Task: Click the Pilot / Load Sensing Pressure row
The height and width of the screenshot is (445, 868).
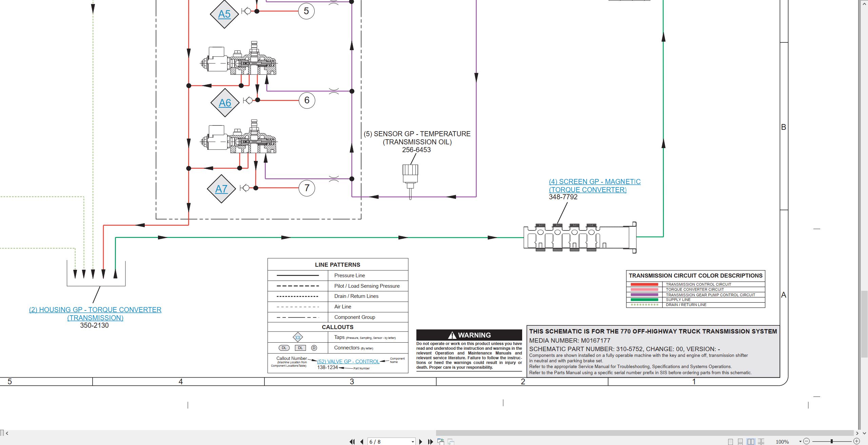Action: tap(338, 286)
